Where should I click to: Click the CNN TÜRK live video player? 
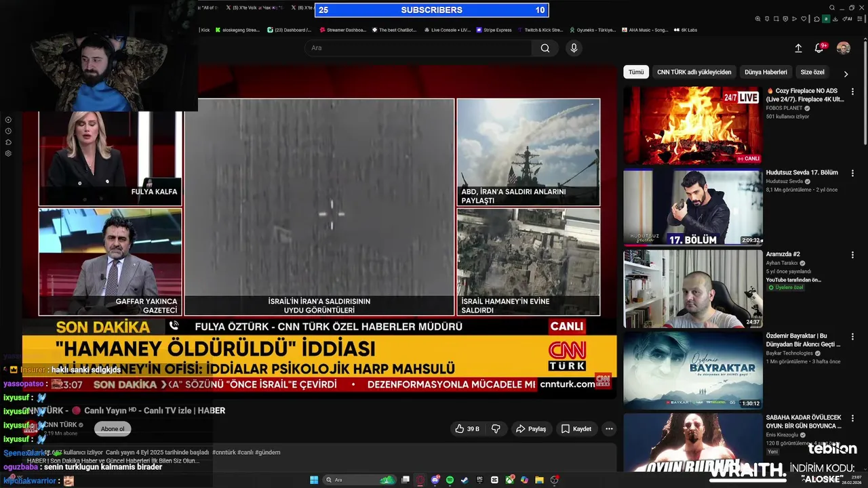[319, 230]
